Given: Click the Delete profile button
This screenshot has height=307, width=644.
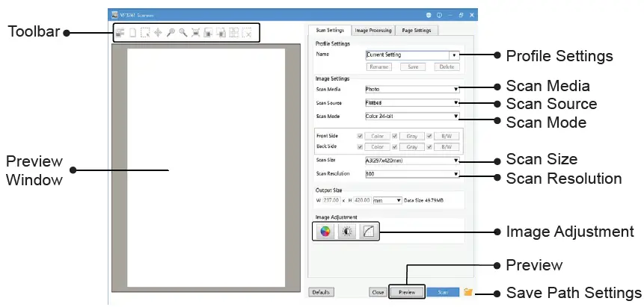Looking at the screenshot, I should [x=447, y=67].
